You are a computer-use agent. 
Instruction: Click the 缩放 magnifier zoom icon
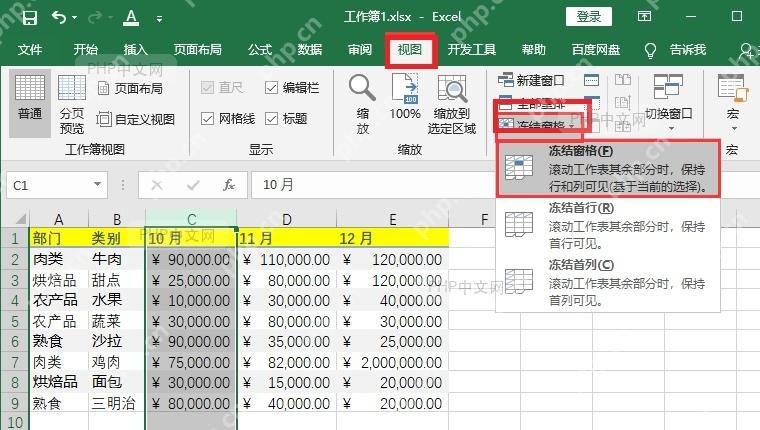tap(362, 88)
